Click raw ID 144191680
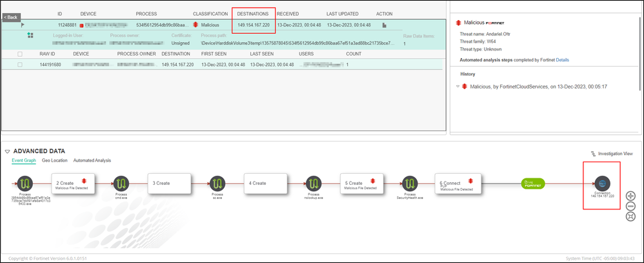Viewport: 644px width, 263px height. tap(50, 65)
